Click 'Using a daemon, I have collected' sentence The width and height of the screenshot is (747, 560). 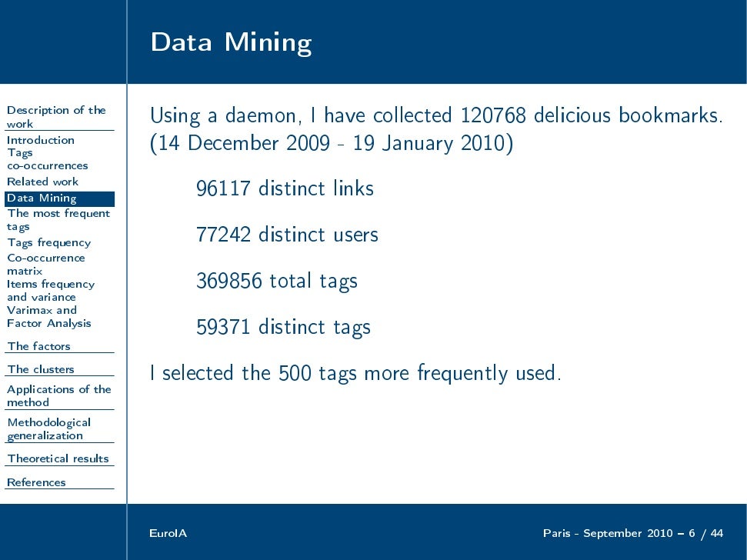(436, 115)
